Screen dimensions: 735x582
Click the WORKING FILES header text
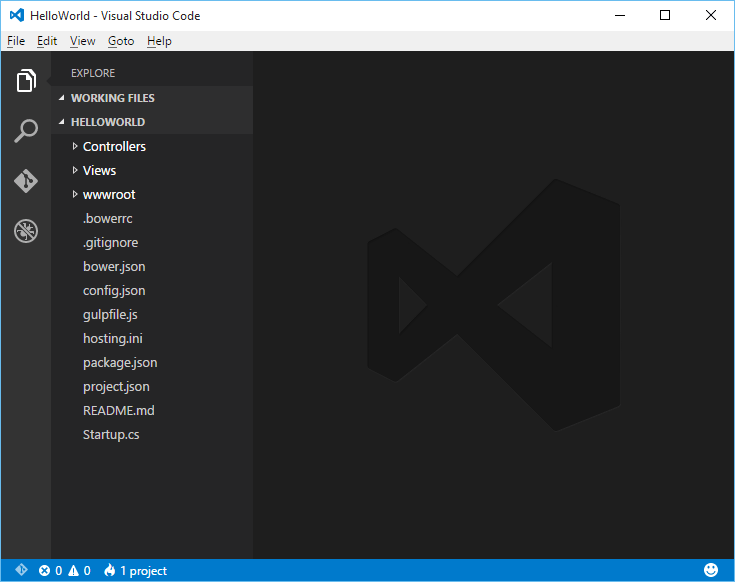point(112,98)
